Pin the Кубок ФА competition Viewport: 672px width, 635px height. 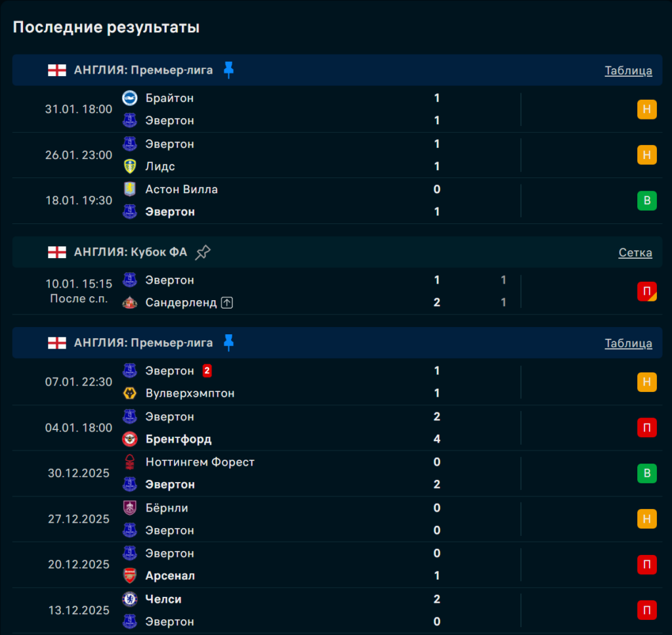coord(203,252)
